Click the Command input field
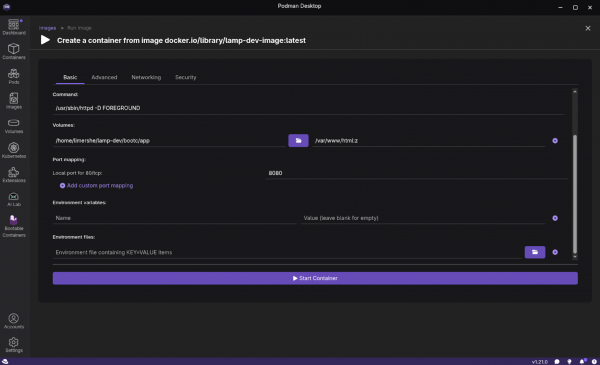The width and height of the screenshot is (600, 365). [x=308, y=108]
